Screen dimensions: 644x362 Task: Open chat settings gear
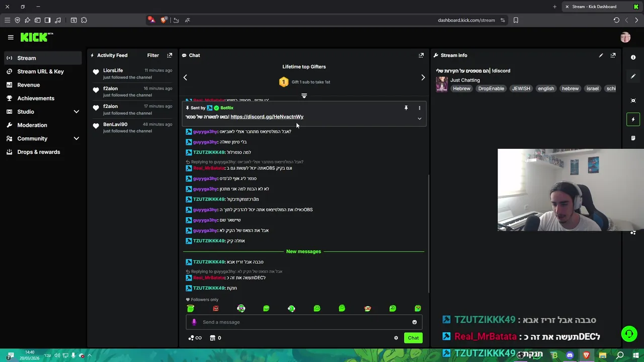tap(396, 338)
